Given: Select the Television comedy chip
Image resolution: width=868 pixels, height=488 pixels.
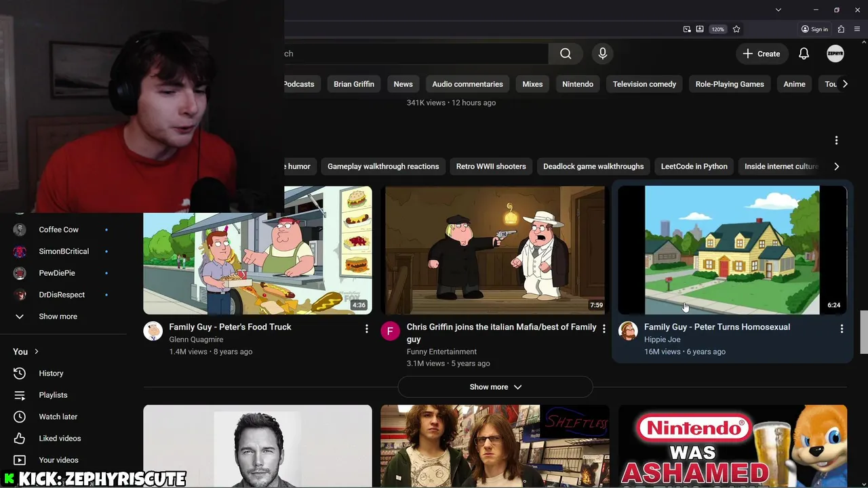Looking at the screenshot, I should [x=644, y=84].
